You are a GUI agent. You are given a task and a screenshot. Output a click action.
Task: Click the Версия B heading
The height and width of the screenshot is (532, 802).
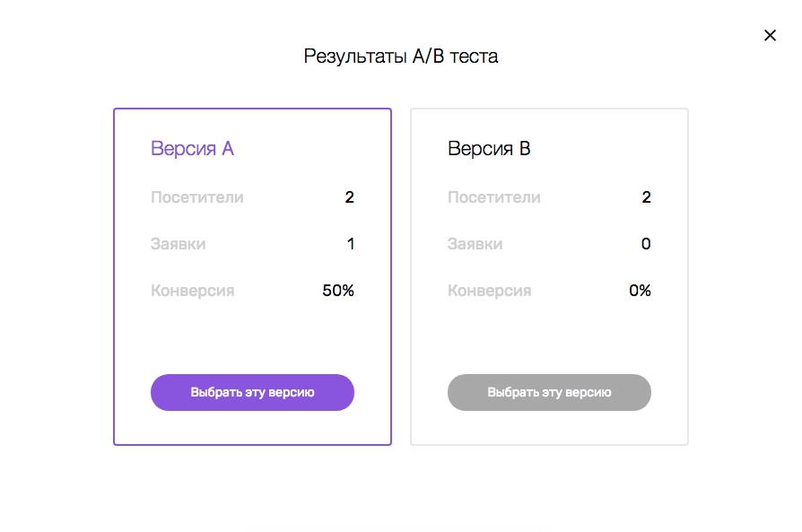[489, 149]
